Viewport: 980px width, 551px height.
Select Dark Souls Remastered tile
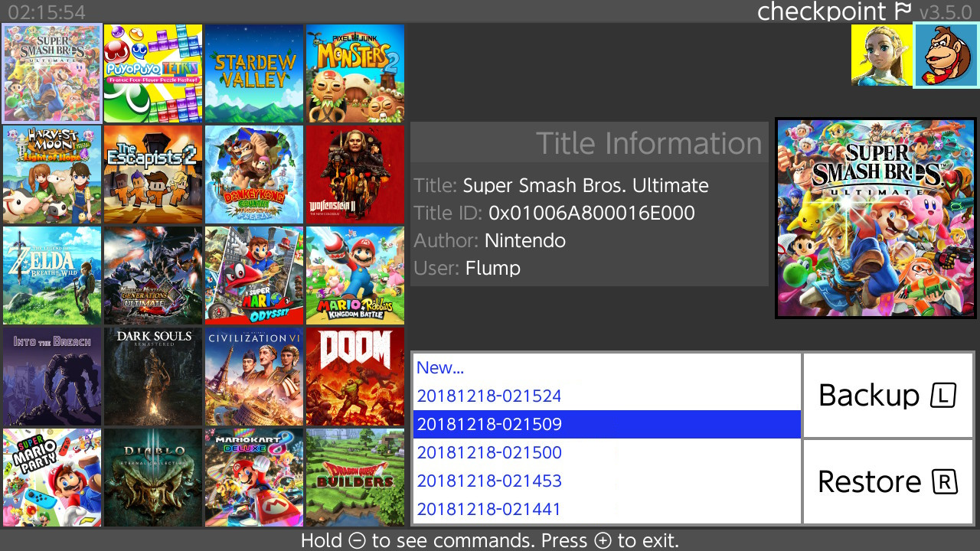153,377
